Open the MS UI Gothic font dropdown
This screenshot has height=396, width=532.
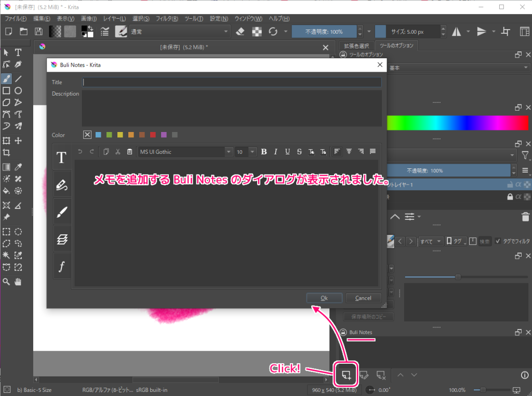(x=184, y=152)
